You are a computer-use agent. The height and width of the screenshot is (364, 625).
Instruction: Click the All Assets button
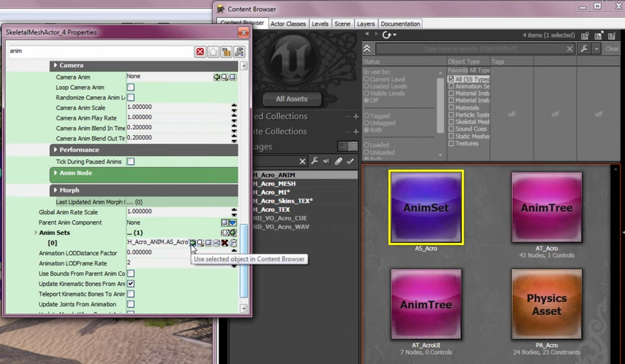click(x=292, y=99)
